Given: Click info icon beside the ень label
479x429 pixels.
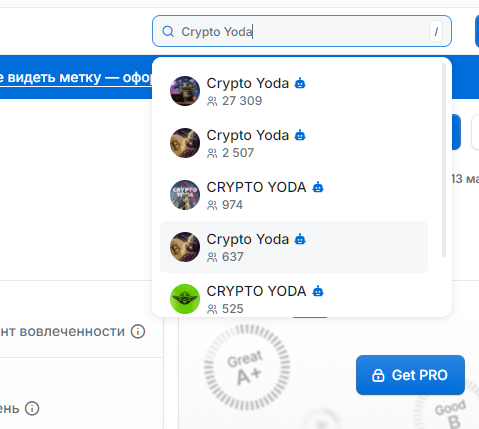Looking at the screenshot, I should click(32, 408).
